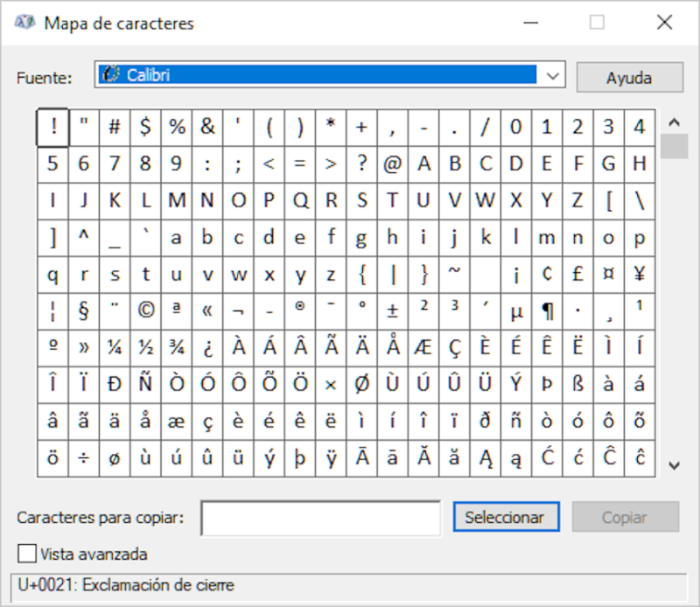Pick the pound sterling £ character
Viewport: 700px width, 607px height.
577,274
